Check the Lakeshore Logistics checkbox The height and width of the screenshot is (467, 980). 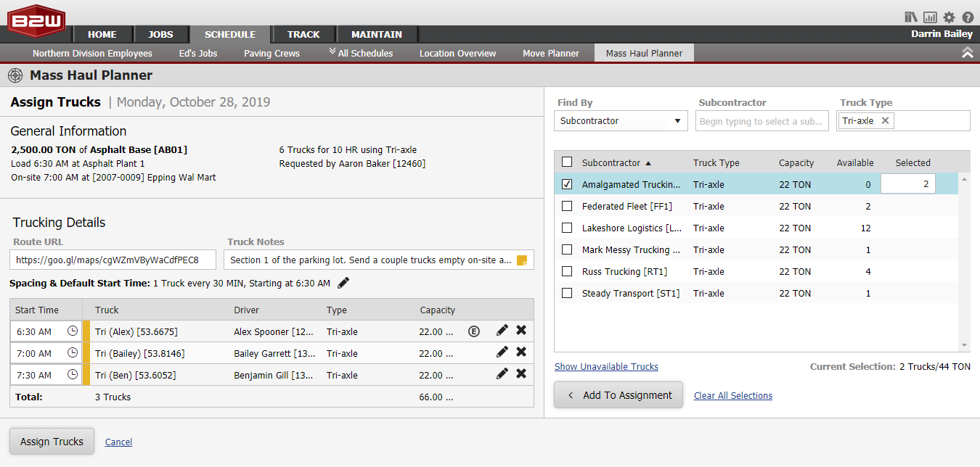pos(568,228)
